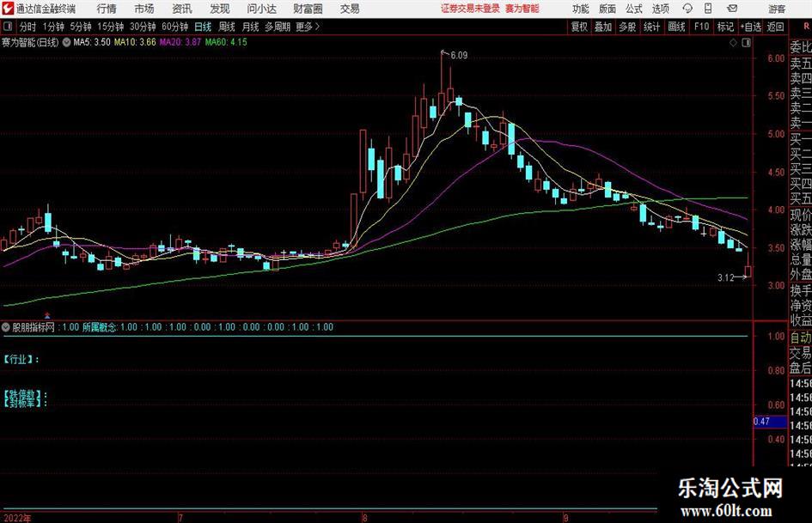Switch to 5分钟 period tab
This screenshot has height=523, width=812.
pyautogui.click(x=80, y=27)
